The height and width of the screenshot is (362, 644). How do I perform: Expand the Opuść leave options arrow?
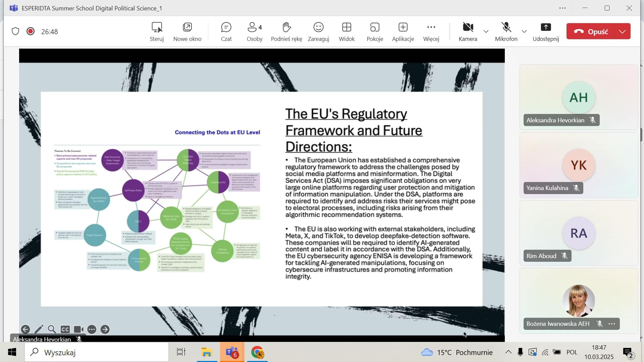(623, 31)
